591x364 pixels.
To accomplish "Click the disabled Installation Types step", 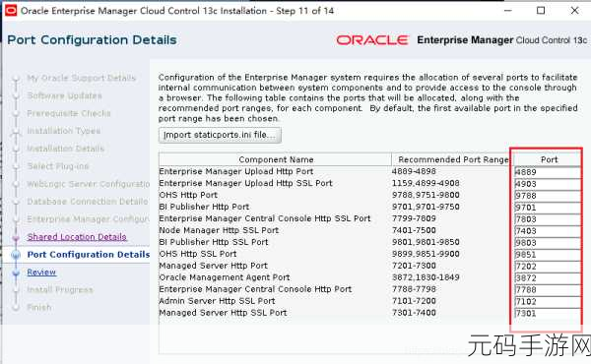I will click(x=63, y=131).
